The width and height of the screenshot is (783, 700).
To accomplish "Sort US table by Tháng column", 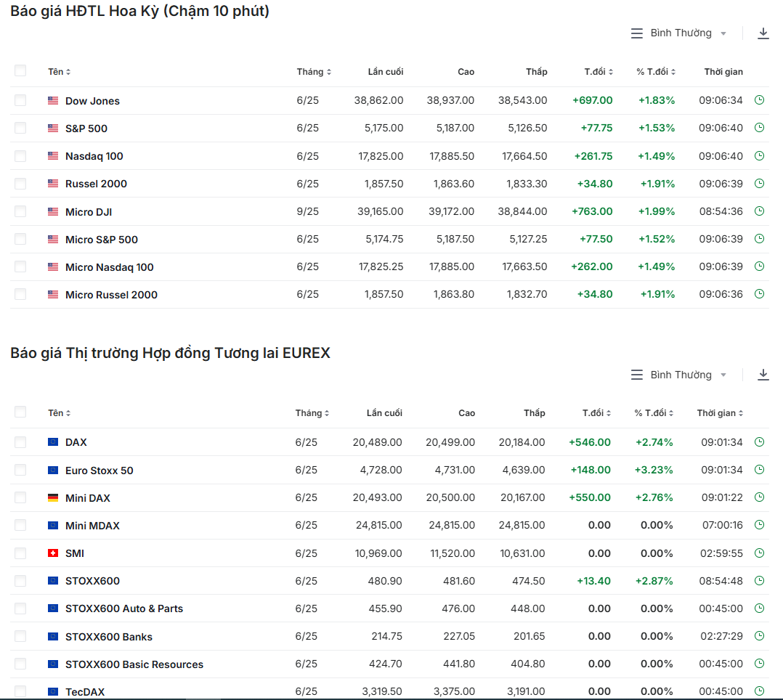I will 314,72.
